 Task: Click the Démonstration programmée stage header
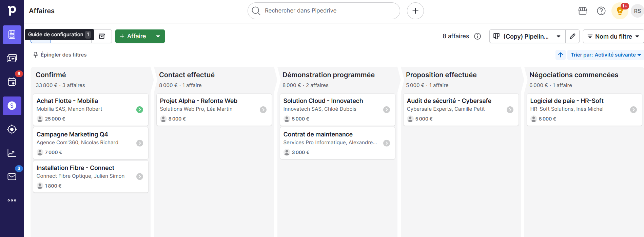(x=329, y=75)
